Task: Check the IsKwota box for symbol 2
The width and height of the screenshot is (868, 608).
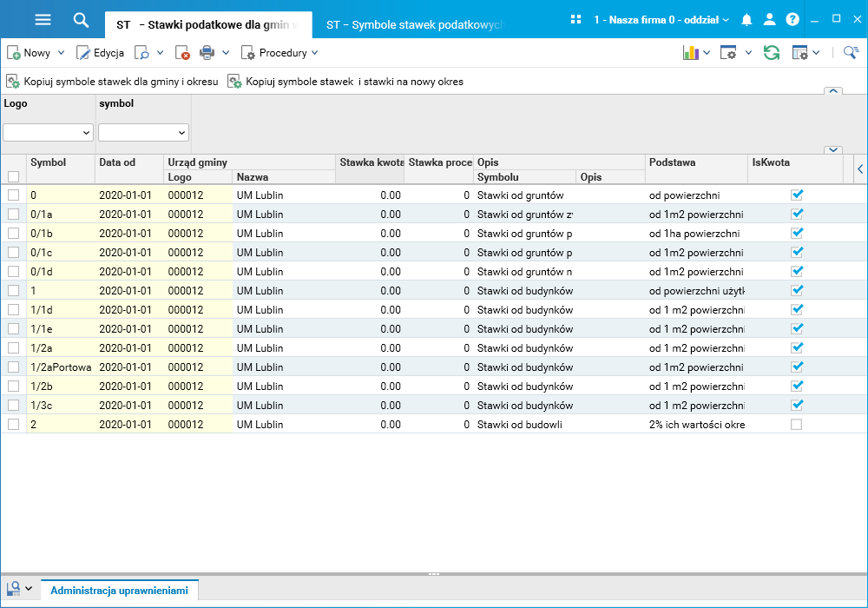Action: click(796, 425)
